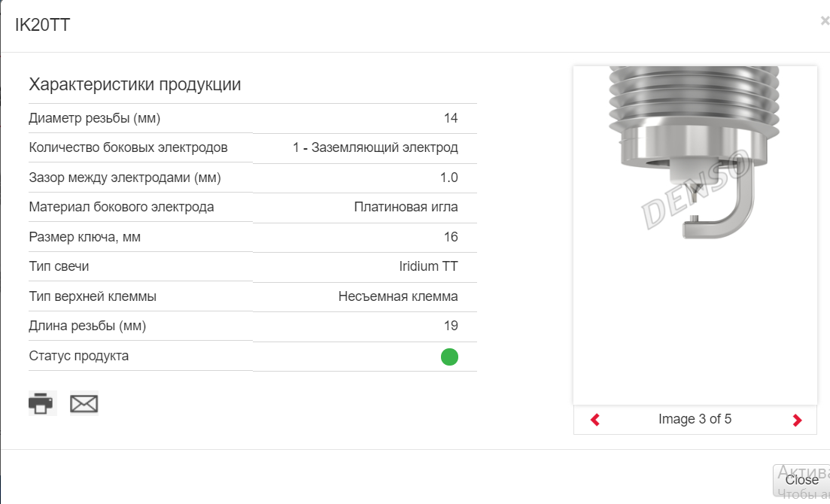The image size is (830, 504).
Task: Click the 'Тип свечи' label
Action: (59, 266)
